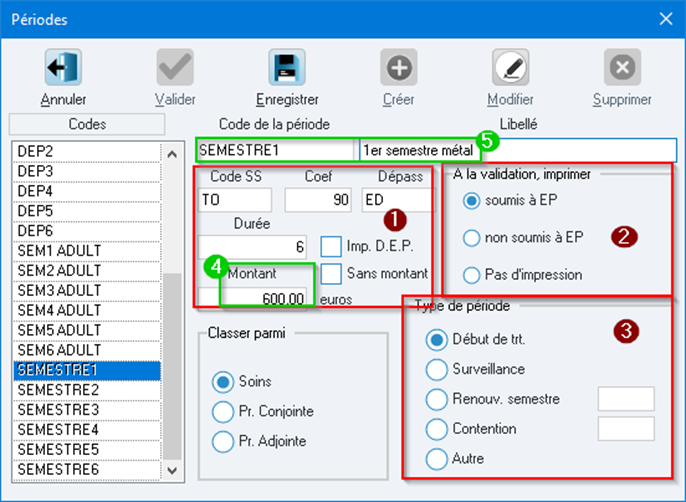
Task: Click the Enregistrer floppy disk icon
Action: tap(287, 67)
